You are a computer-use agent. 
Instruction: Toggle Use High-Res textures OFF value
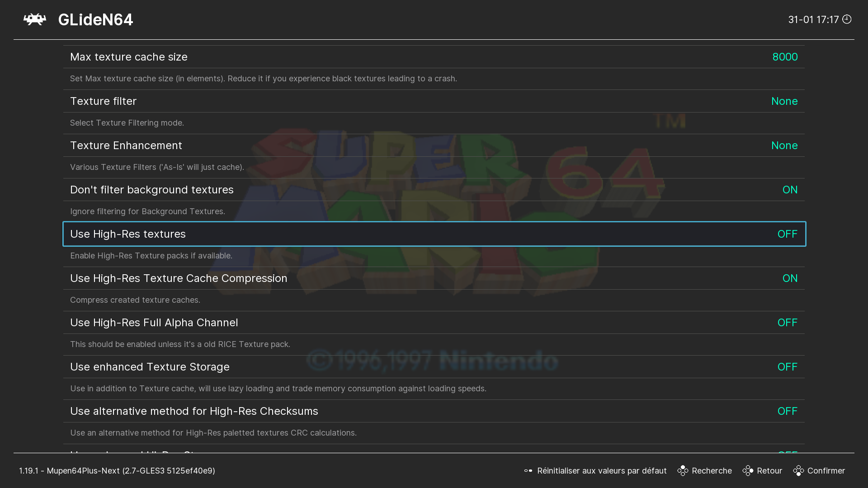click(x=787, y=234)
